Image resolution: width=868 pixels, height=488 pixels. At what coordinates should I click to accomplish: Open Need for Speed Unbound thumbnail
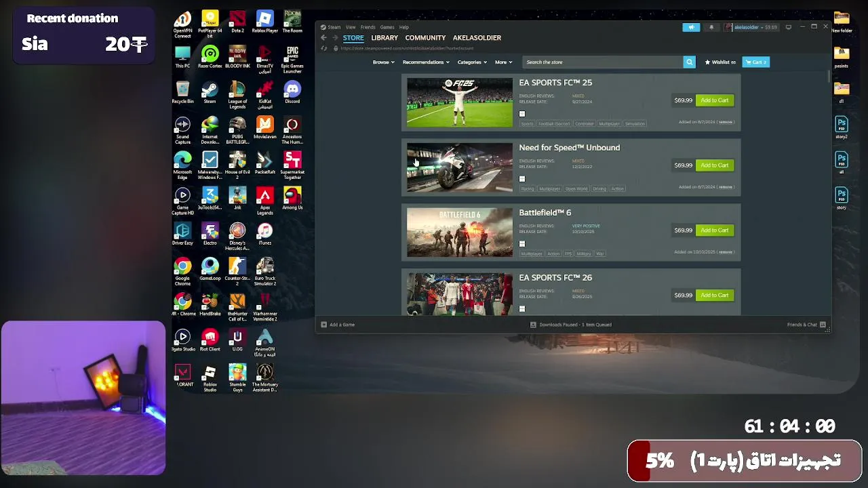click(x=460, y=167)
